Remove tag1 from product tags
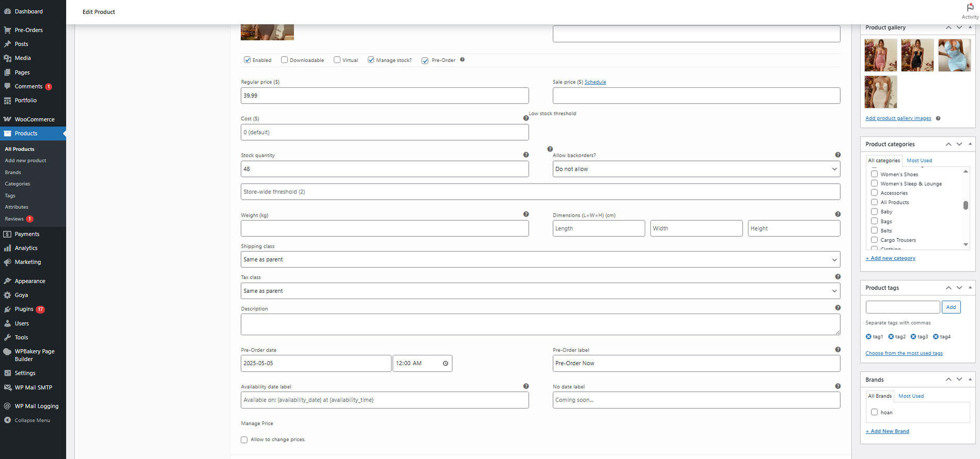Viewport: 980px width, 459px height. [x=869, y=337]
